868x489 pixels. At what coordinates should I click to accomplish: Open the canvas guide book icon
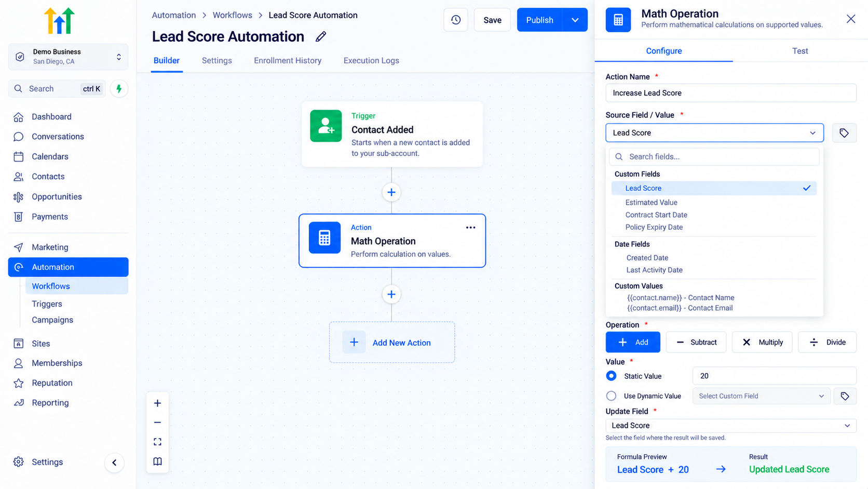[x=157, y=461]
